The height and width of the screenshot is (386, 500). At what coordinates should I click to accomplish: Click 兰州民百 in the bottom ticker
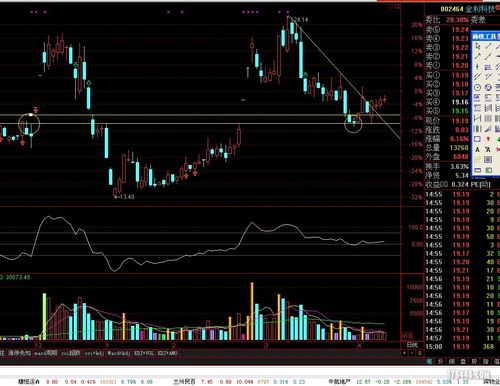click(184, 382)
